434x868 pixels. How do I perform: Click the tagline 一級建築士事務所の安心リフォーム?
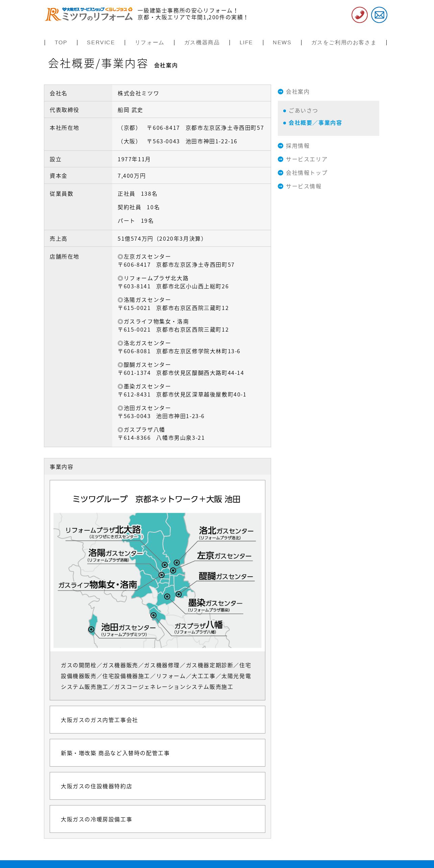[x=188, y=10]
